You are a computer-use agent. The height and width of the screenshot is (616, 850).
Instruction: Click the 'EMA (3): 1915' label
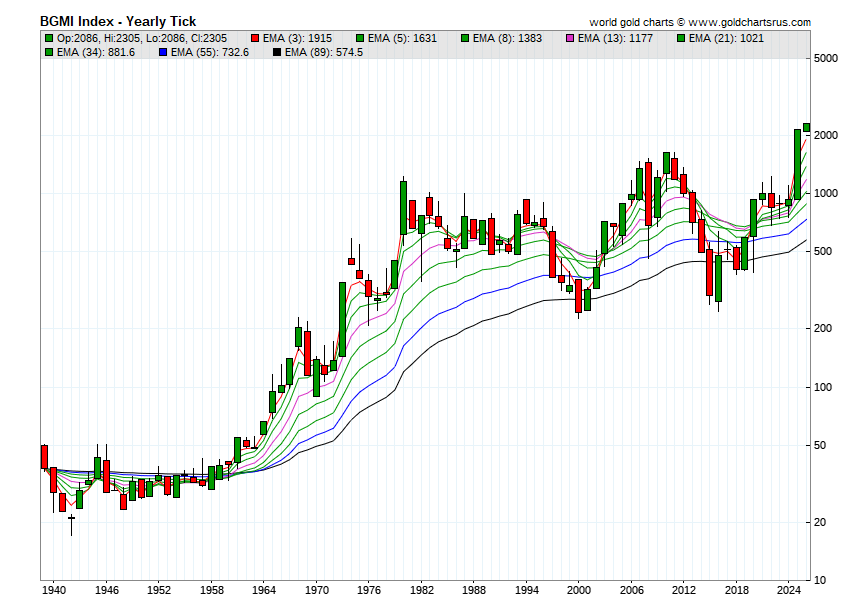[297, 38]
